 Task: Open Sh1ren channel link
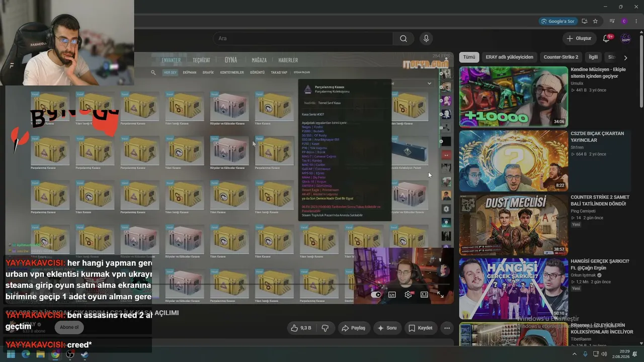click(577, 147)
